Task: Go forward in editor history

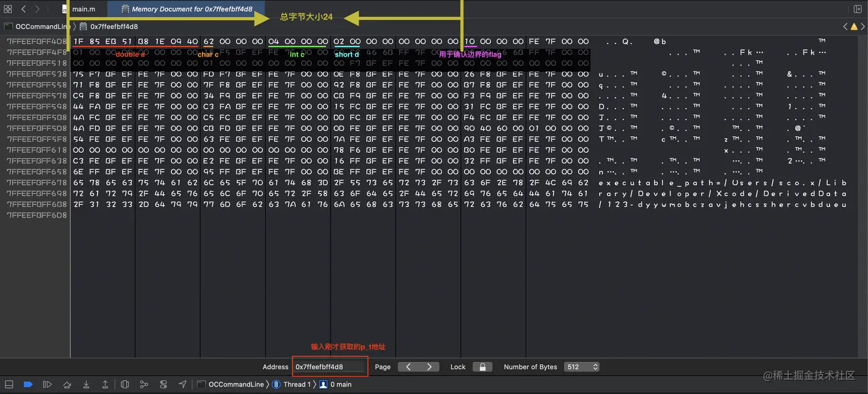Action: 37,9
